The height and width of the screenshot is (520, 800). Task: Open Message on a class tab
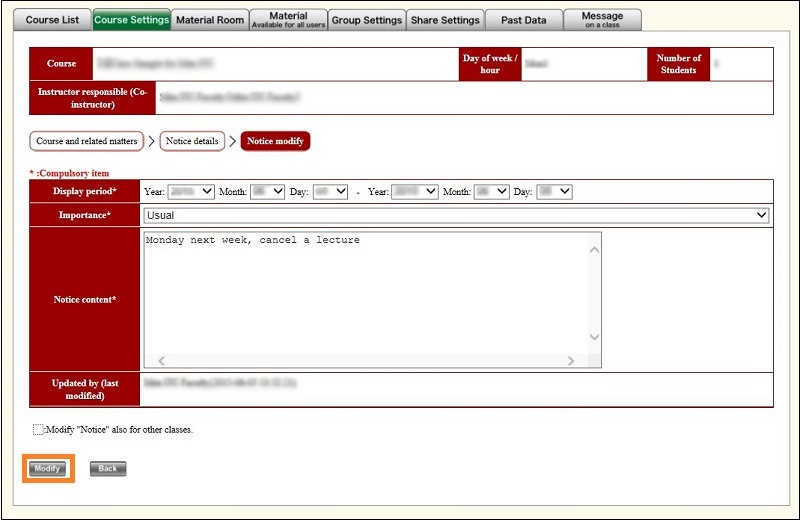point(602,19)
